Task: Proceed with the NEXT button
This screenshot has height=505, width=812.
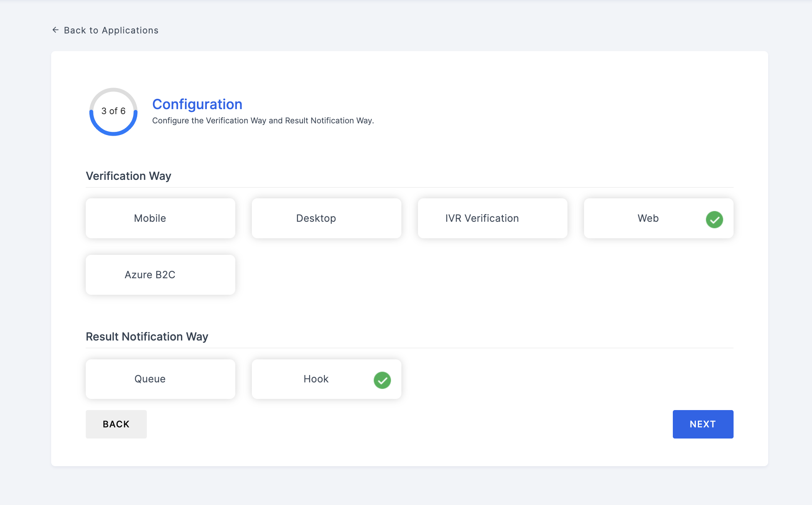Action: tap(703, 424)
